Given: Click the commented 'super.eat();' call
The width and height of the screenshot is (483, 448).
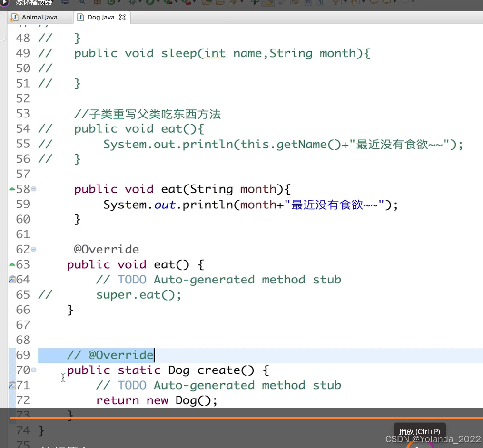Looking at the screenshot, I should click(138, 295).
